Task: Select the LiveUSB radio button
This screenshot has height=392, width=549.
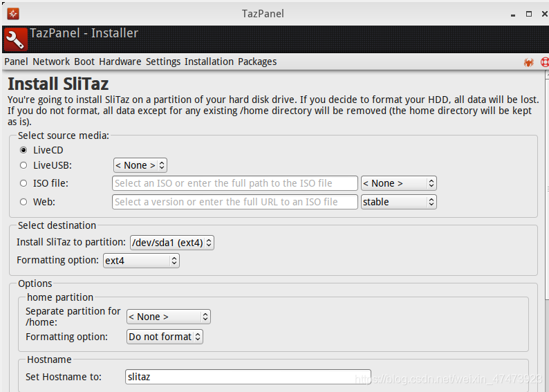Action: tap(24, 165)
